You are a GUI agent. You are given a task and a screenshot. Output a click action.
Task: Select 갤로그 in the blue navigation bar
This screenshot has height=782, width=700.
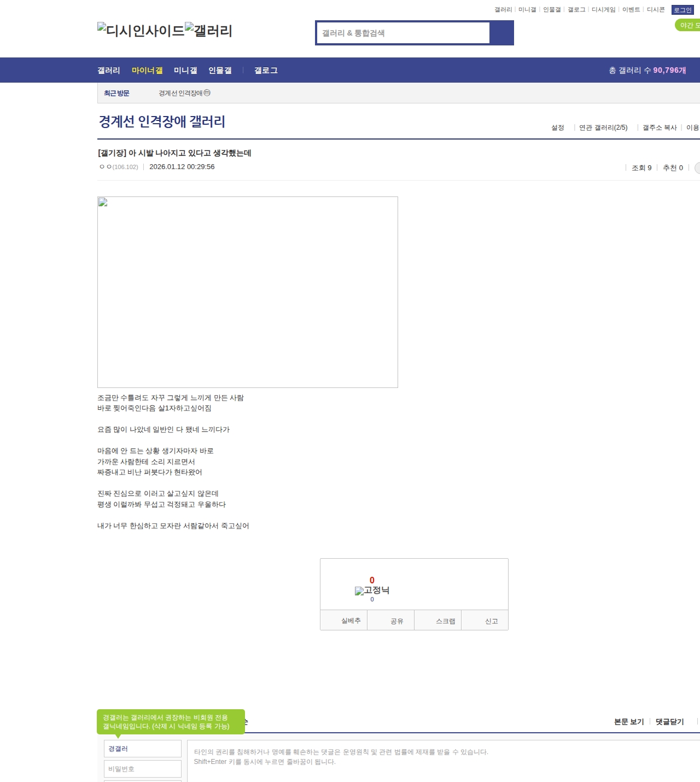(266, 70)
